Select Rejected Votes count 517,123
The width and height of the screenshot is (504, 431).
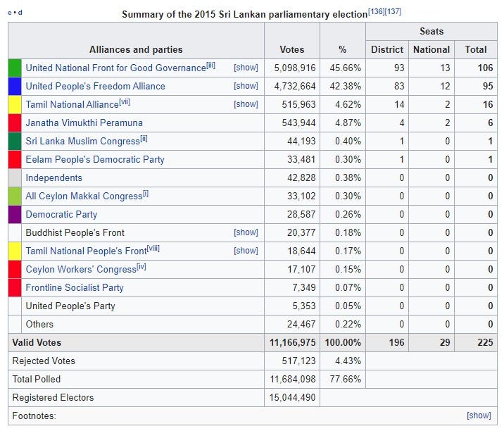pos(298,361)
